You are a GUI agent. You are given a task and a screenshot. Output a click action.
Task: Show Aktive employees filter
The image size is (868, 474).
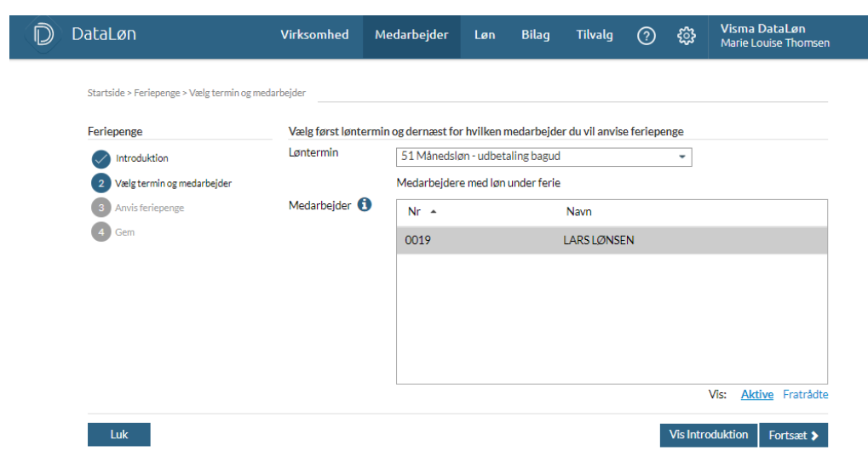[756, 395]
